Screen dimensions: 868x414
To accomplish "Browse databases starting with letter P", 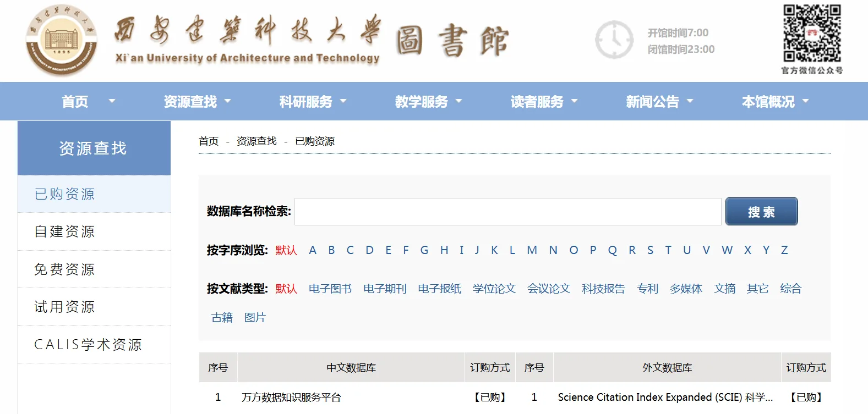I will point(593,250).
